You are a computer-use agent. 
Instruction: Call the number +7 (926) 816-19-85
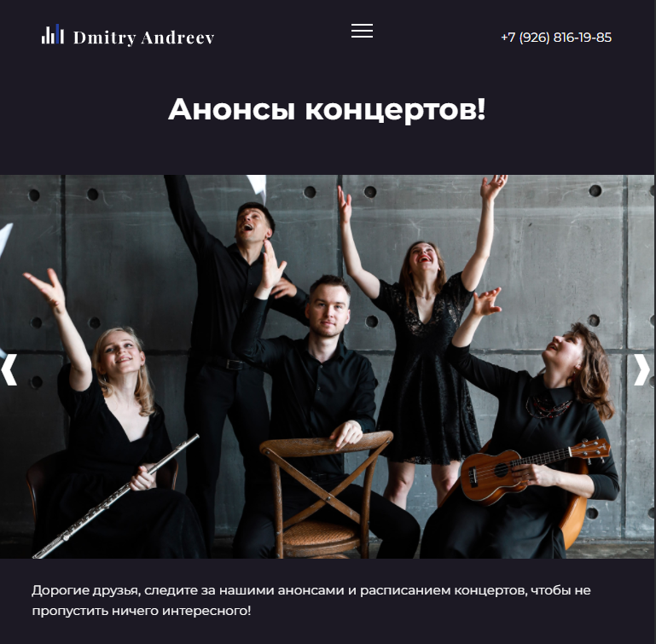pos(556,38)
